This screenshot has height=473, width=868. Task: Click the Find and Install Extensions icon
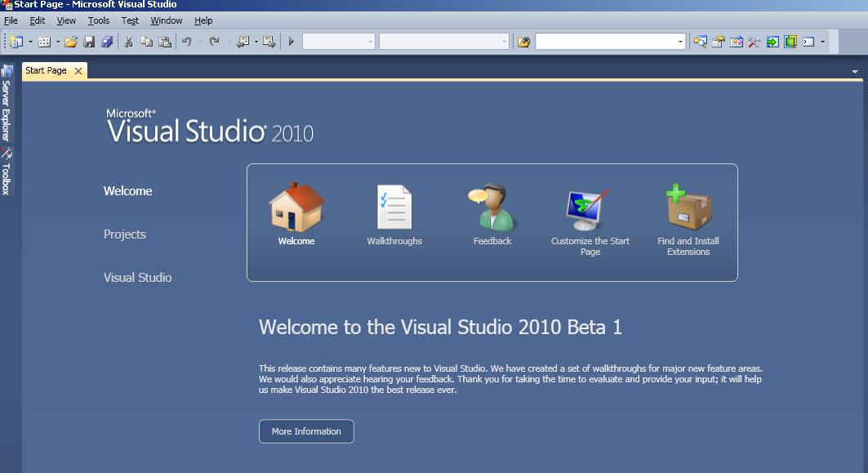pos(688,207)
